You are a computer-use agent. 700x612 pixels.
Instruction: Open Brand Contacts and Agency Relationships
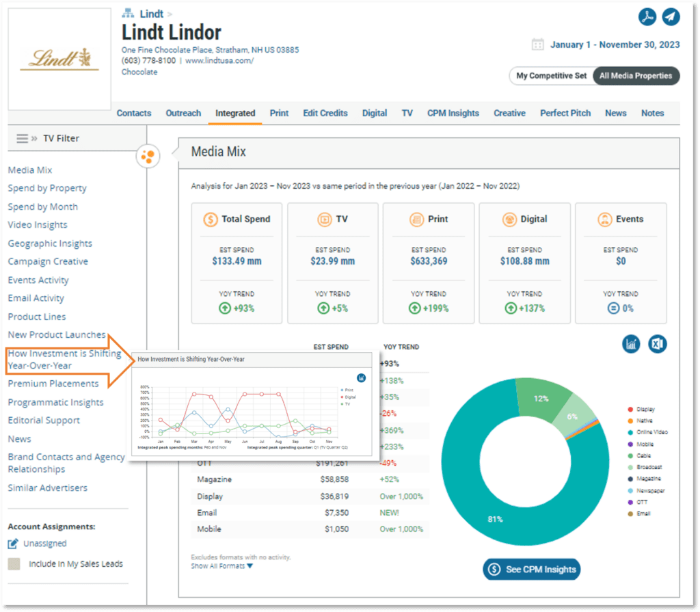point(66,463)
